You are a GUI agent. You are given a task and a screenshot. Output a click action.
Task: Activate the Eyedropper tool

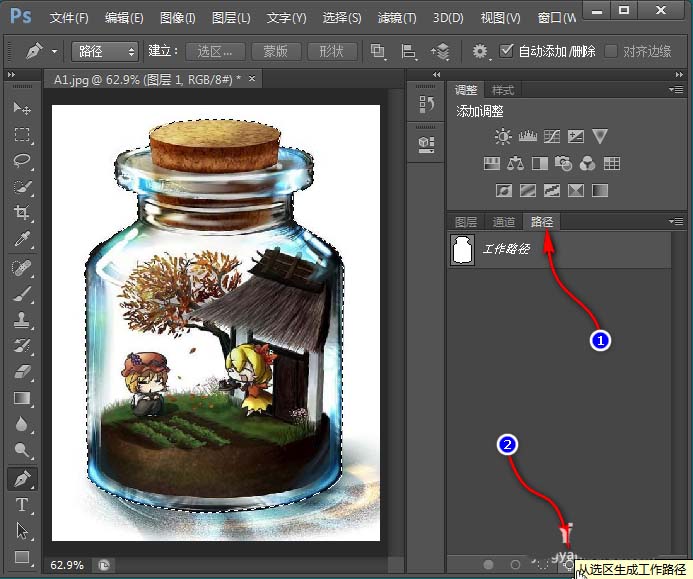tap(22, 238)
